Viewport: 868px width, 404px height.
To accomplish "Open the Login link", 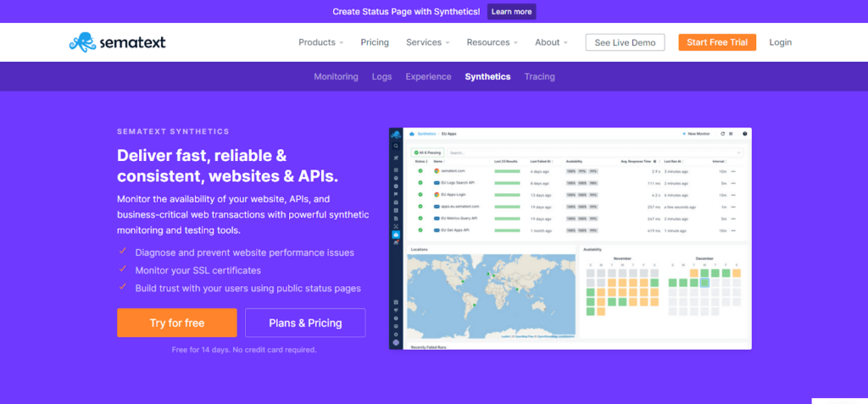I will [781, 42].
